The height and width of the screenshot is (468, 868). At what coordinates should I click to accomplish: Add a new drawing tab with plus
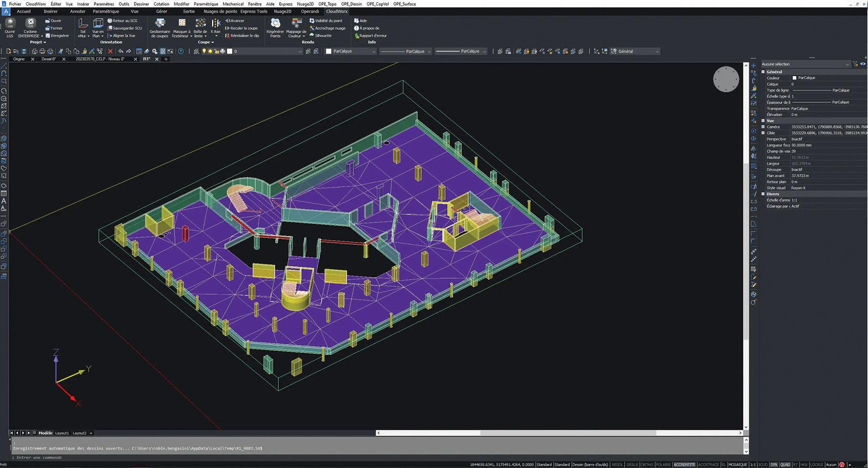[166, 59]
